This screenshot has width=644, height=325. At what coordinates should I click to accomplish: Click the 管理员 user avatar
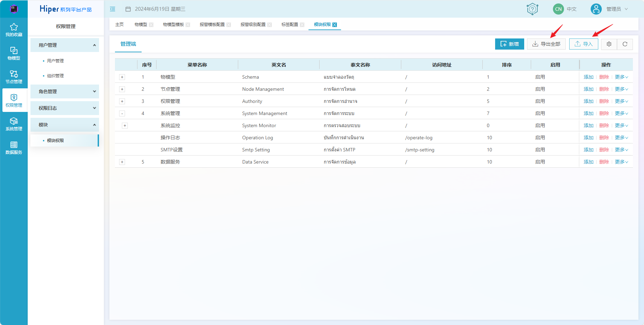[596, 9]
